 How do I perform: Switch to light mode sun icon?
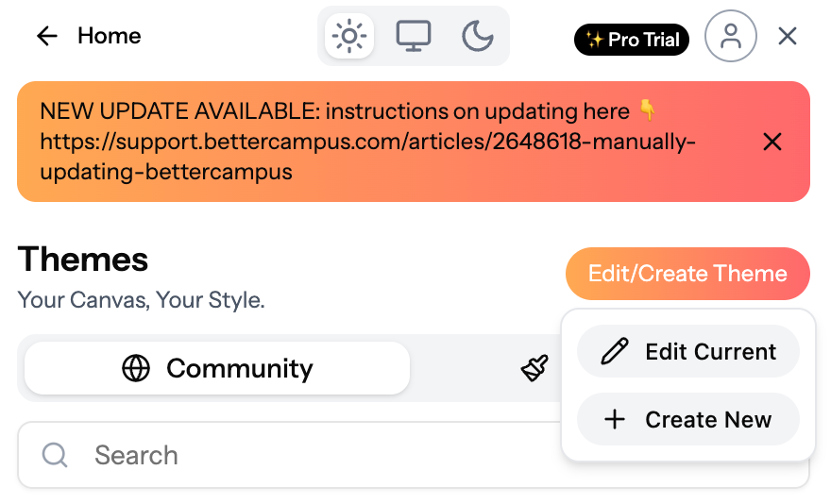pyautogui.click(x=349, y=36)
